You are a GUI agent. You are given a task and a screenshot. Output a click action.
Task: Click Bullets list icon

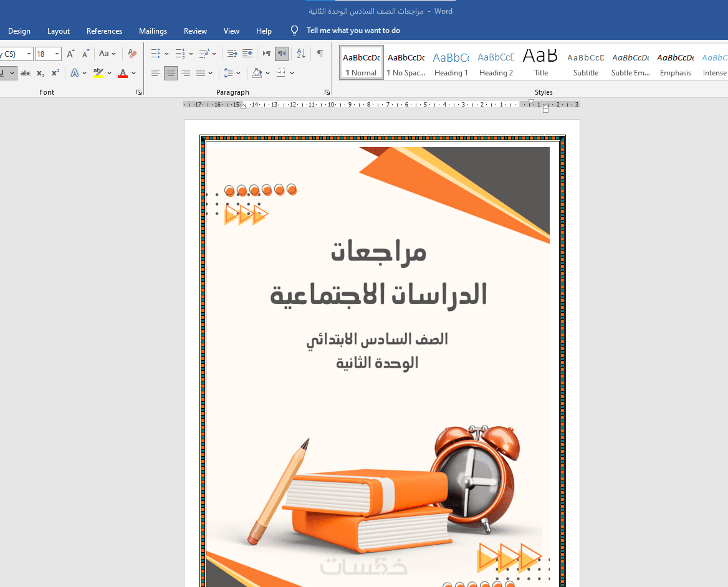(156, 54)
